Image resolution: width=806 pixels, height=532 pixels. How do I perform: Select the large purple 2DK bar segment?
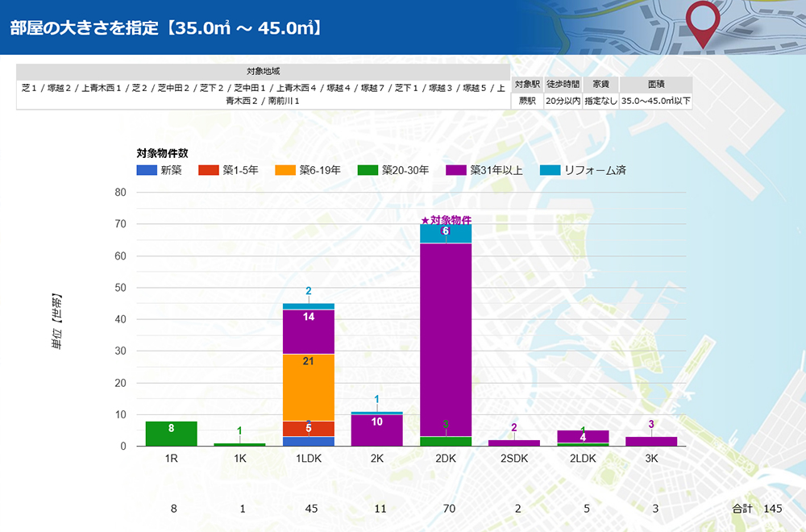pyautogui.click(x=446, y=339)
